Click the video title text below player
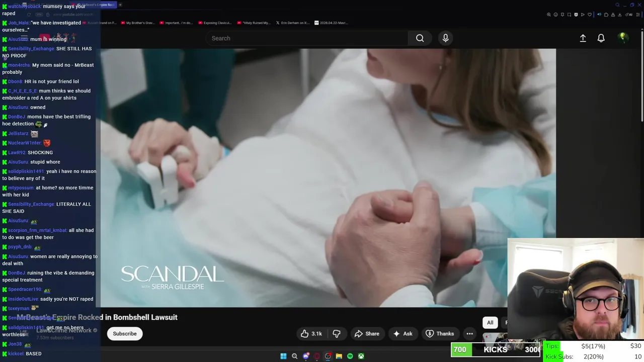The width and height of the screenshot is (644, 362). [97, 317]
